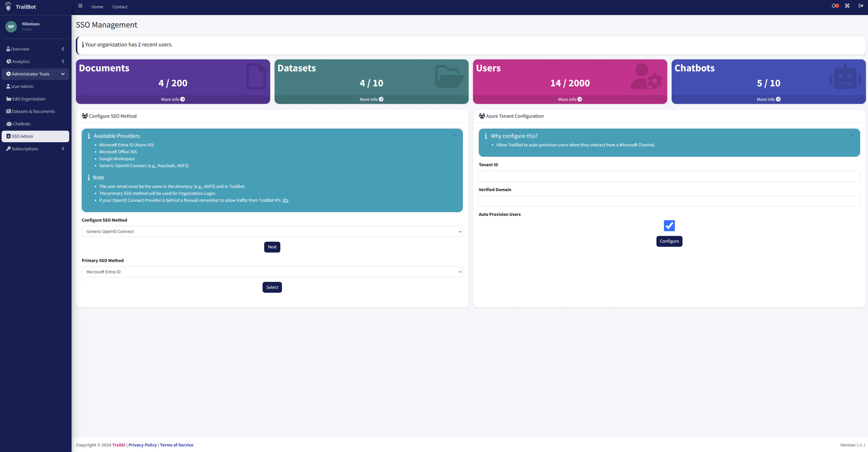Expand the Analytics menu chevron
868x452 pixels.
(x=63, y=61)
